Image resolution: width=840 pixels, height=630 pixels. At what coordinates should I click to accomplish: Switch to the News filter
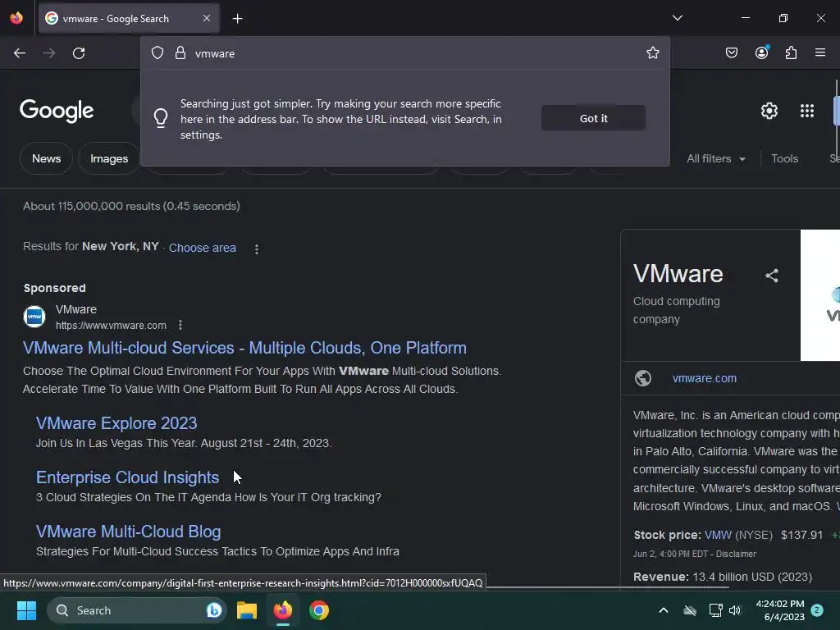pyautogui.click(x=46, y=158)
